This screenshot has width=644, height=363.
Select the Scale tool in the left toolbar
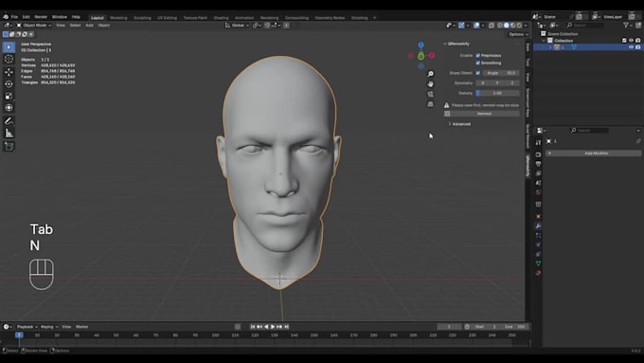point(9,96)
